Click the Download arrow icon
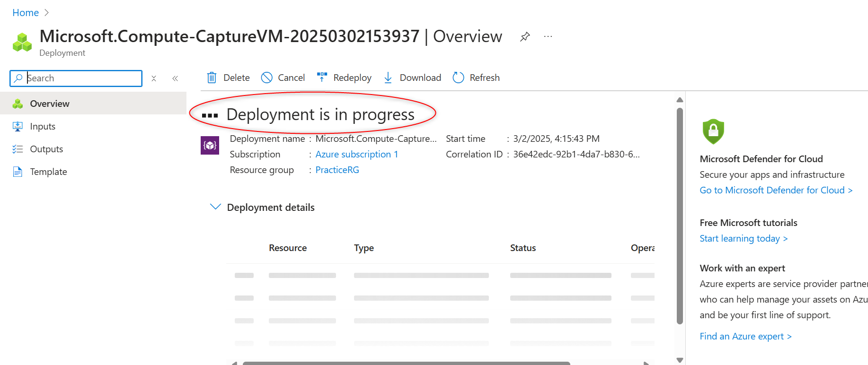868x365 pixels. (388, 78)
